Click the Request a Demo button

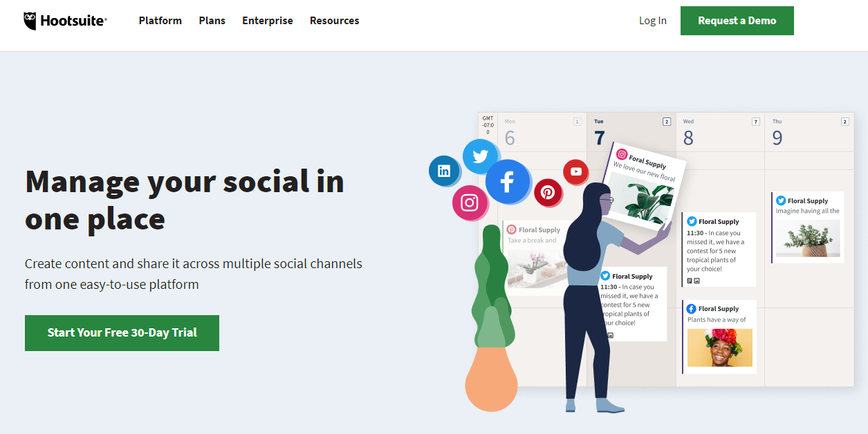[x=737, y=21]
